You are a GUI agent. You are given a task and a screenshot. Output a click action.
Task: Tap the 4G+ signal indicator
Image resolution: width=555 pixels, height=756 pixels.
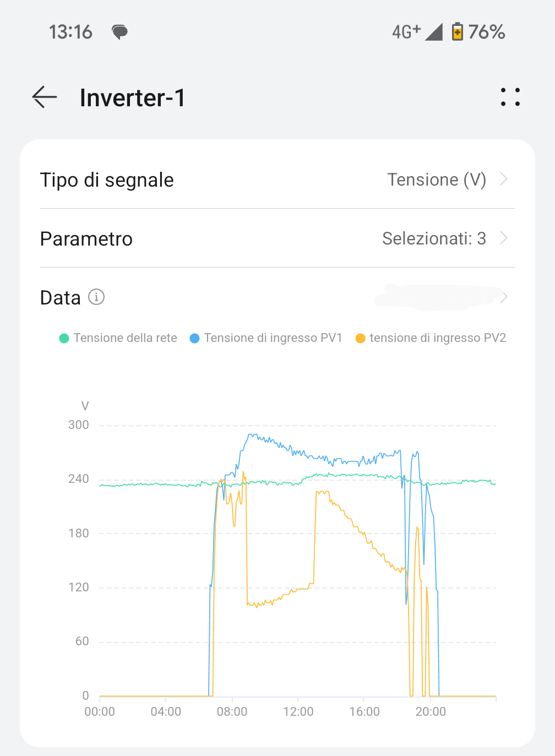(406, 32)
